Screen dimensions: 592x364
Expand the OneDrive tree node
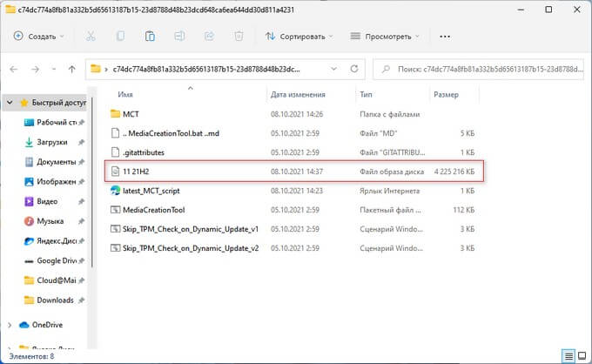pyautogui.click(x=10, y=325)
